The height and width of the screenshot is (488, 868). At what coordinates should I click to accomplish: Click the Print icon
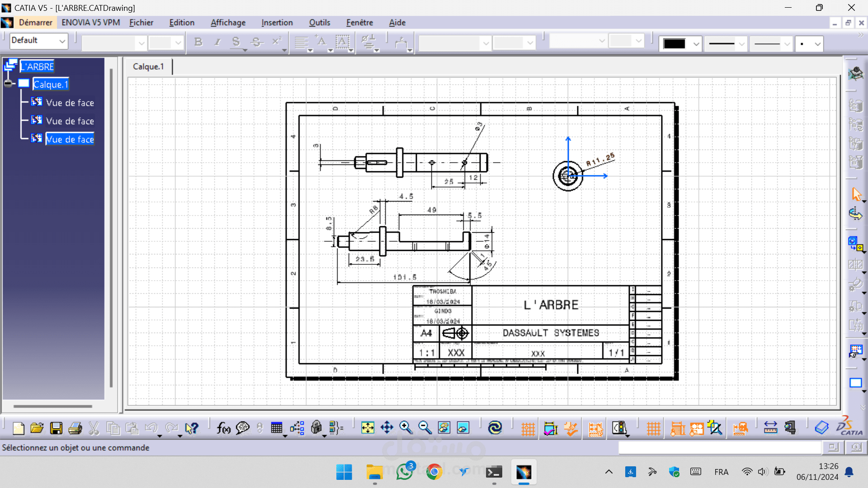(x=75, y=428)
